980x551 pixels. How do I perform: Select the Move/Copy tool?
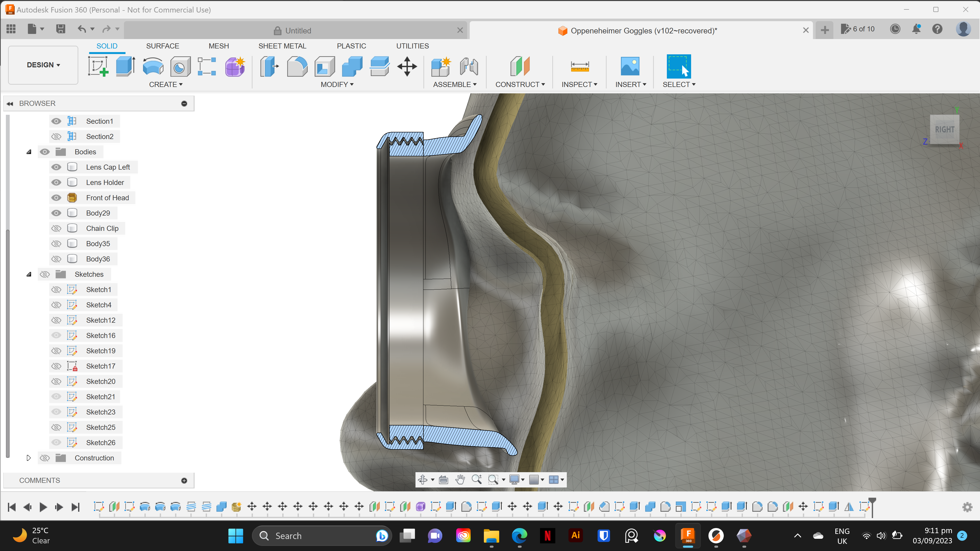point(407,66)
